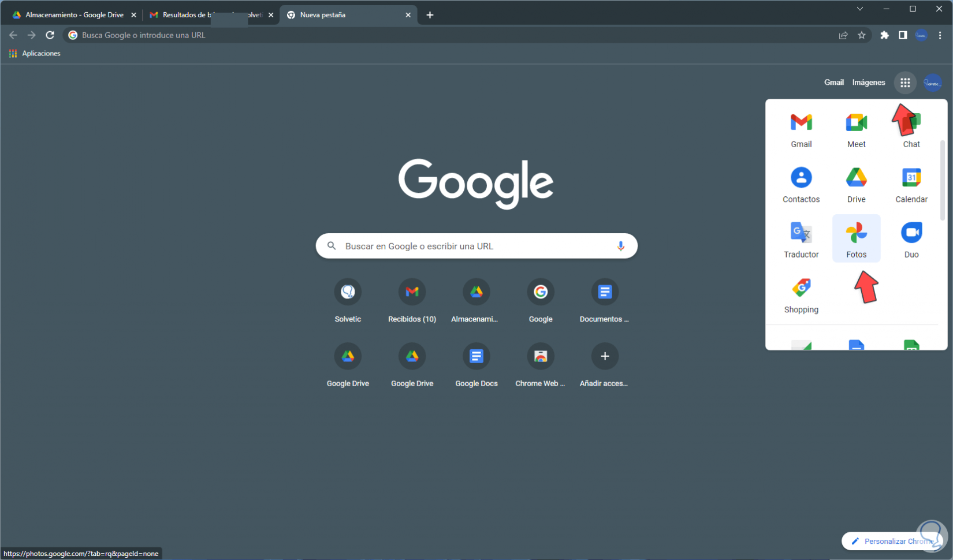Open the Chrome three-dot menu
Screen dimensions: 953x560
[940, 35]
